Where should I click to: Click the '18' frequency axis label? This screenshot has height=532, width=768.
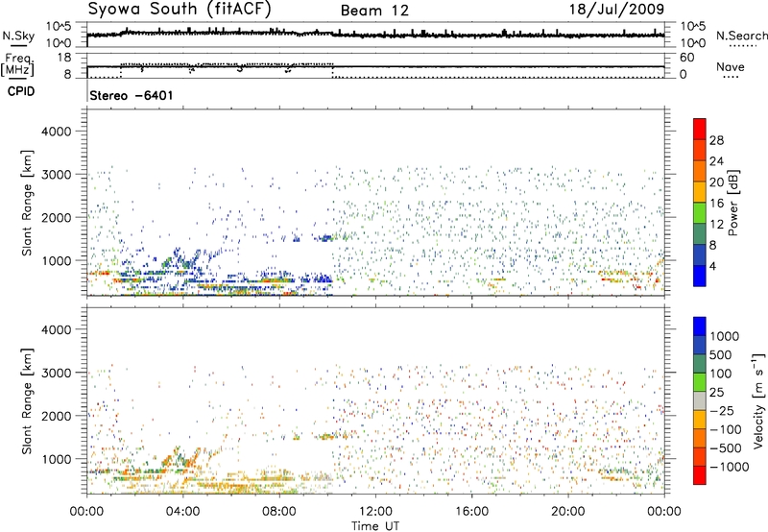point(63,58)
